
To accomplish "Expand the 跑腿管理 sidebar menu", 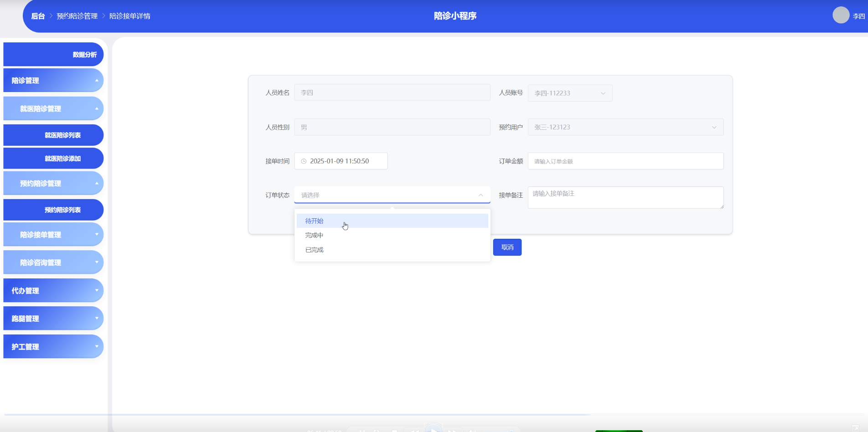I will click(x=53, y=319).
